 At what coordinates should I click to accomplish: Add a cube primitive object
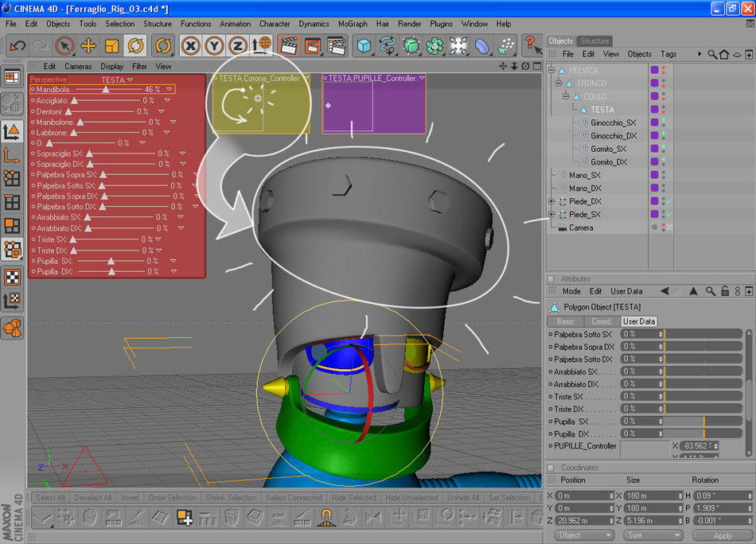click(x=364, y=46)
